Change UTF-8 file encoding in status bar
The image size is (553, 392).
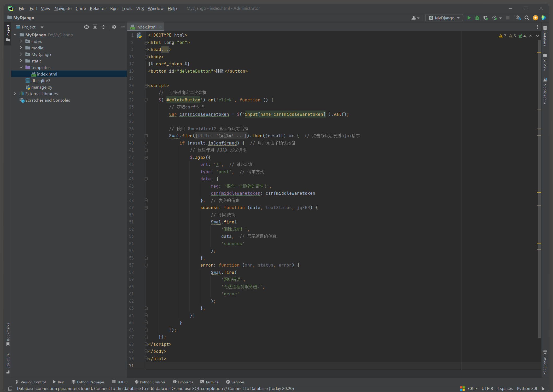coord(487,389)
